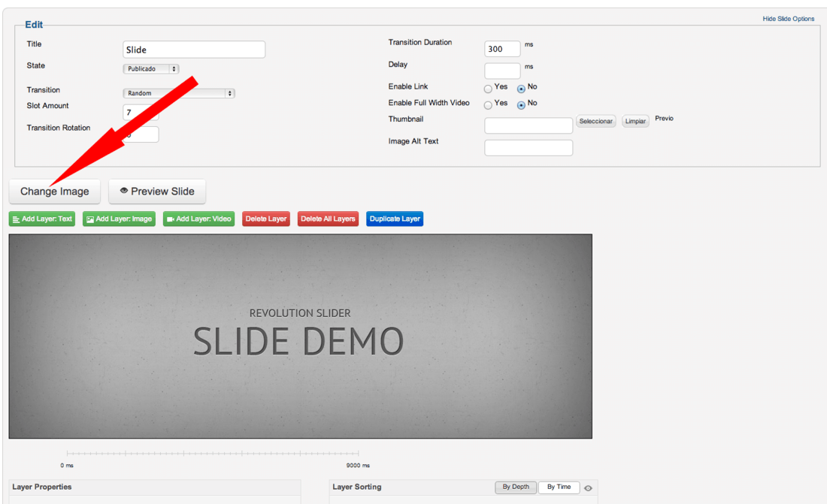The height and width of the screenshot is (504, 827).
Task: Click the Previo thumbnail preview label
Action: click(x=664, y=119)
